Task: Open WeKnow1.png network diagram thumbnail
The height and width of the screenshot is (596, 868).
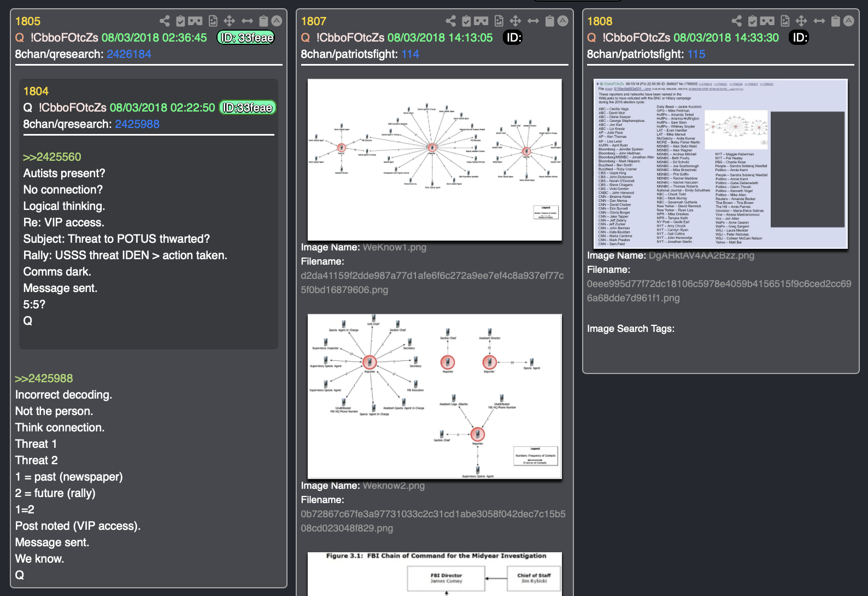Action: [435, 160]
